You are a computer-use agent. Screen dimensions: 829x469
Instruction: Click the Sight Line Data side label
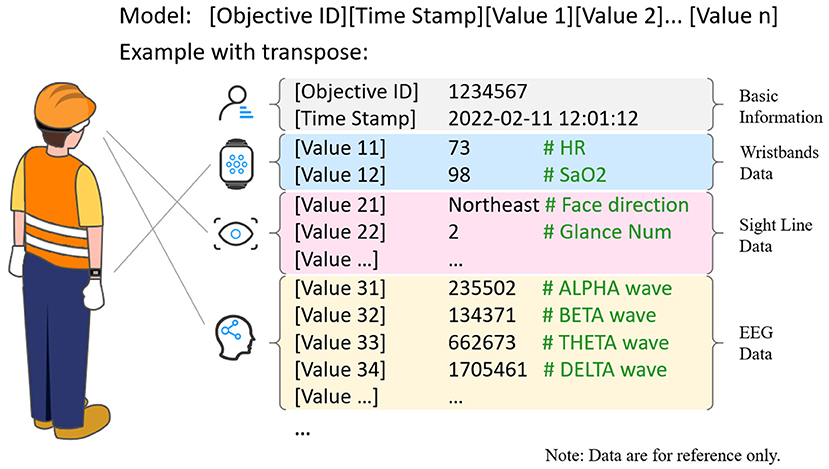coord(776,235)
